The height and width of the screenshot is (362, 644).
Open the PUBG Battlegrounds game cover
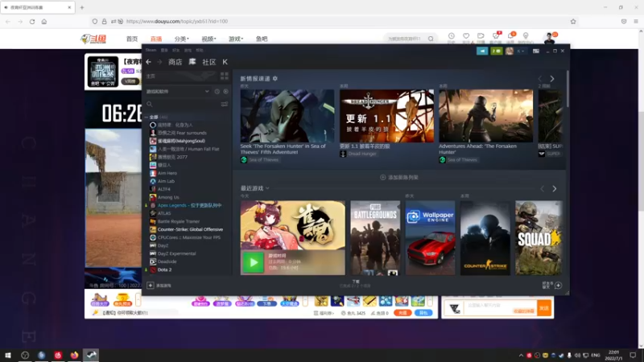[x=375, y=237]
